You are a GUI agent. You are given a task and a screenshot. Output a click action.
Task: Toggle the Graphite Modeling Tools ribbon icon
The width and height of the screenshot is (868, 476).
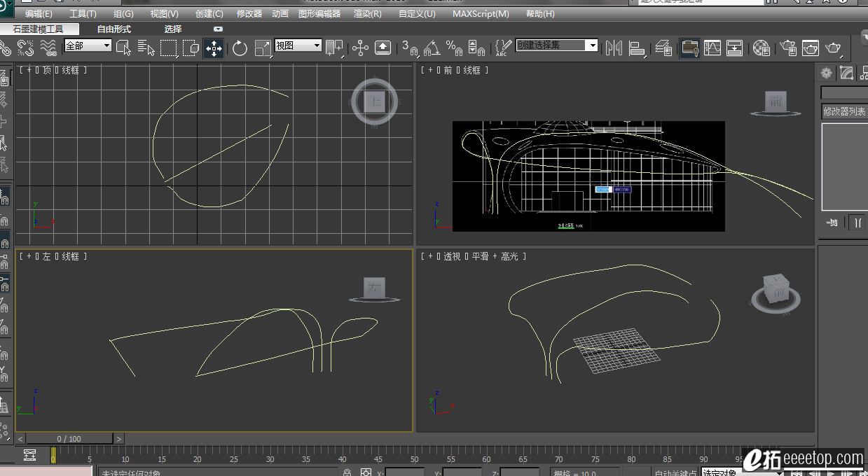point(689,48)
